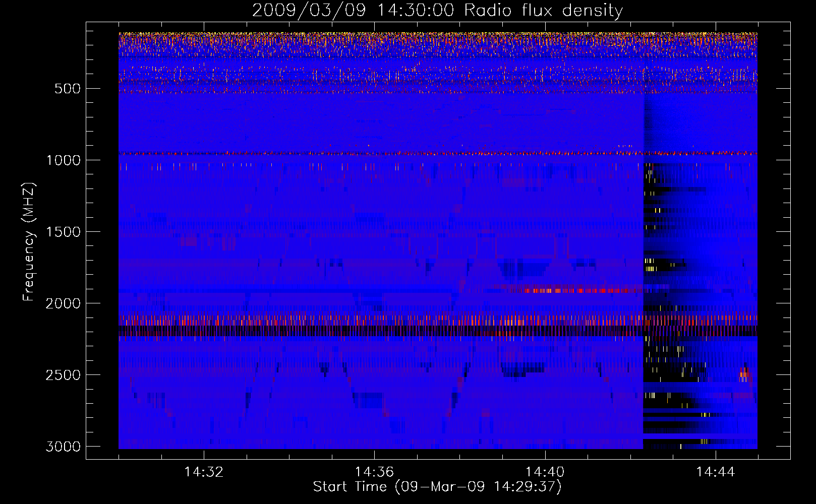Click the 'Frequency (MHZ)' y-axis label

click(29, 242)
